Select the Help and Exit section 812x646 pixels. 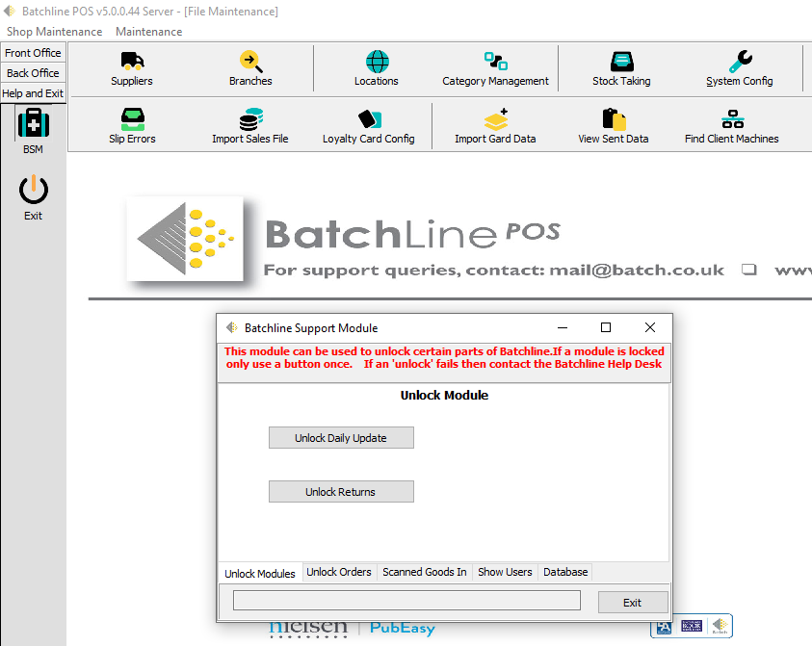pos(33,93)
